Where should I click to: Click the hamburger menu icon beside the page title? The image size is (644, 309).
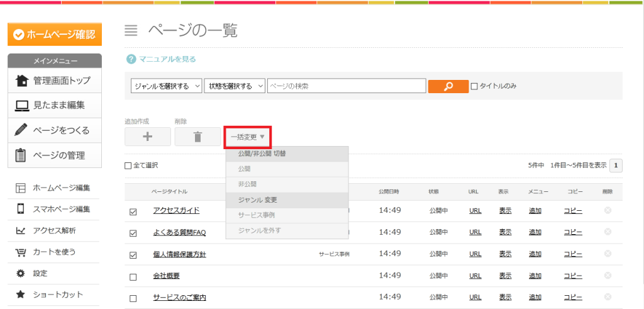coord(131,30)
